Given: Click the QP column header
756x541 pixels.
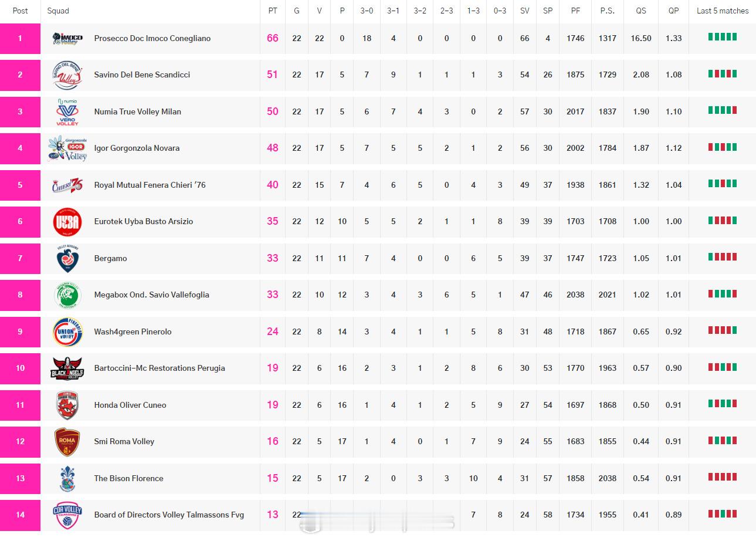Looking at the screenshot, I should [673, 11].
